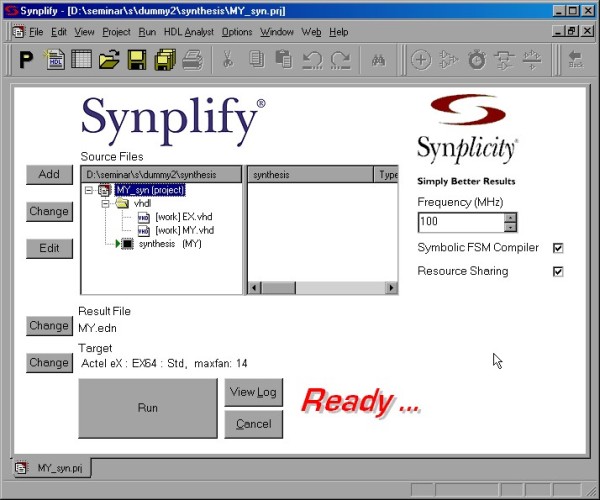Click the New HDL file toolbar icon

(54, 60)
